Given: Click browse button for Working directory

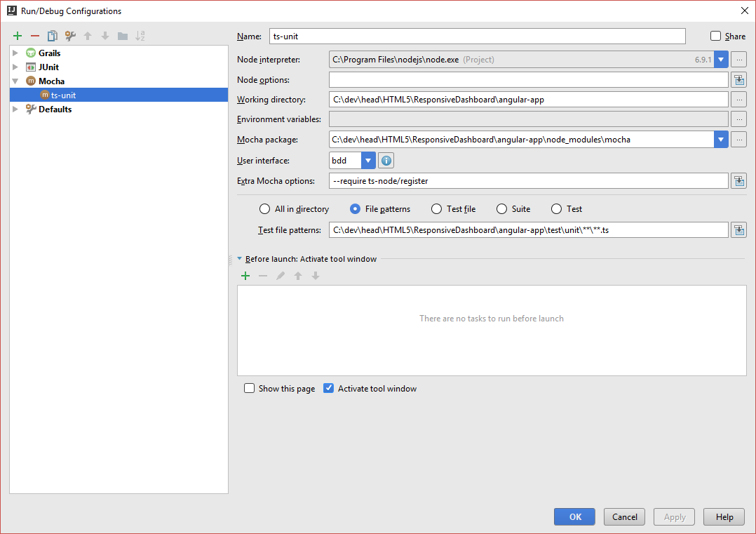Looking at the screenshot, I should (x=738, y=100).
